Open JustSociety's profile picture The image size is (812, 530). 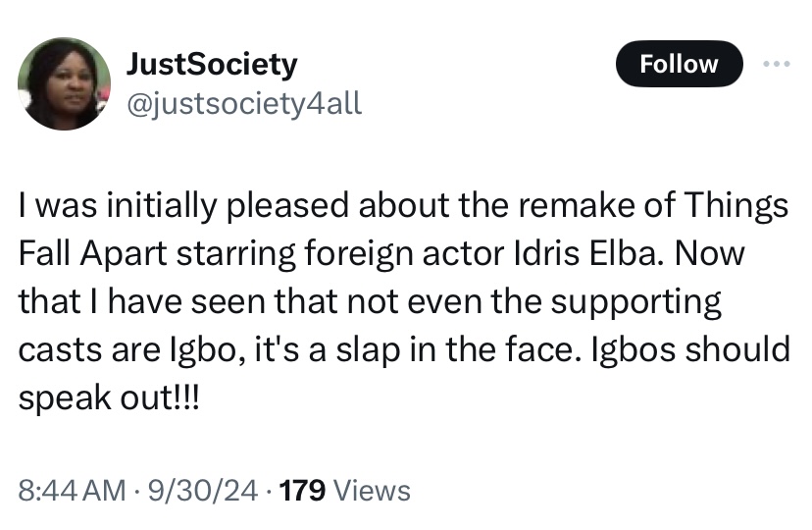(66, 84)
